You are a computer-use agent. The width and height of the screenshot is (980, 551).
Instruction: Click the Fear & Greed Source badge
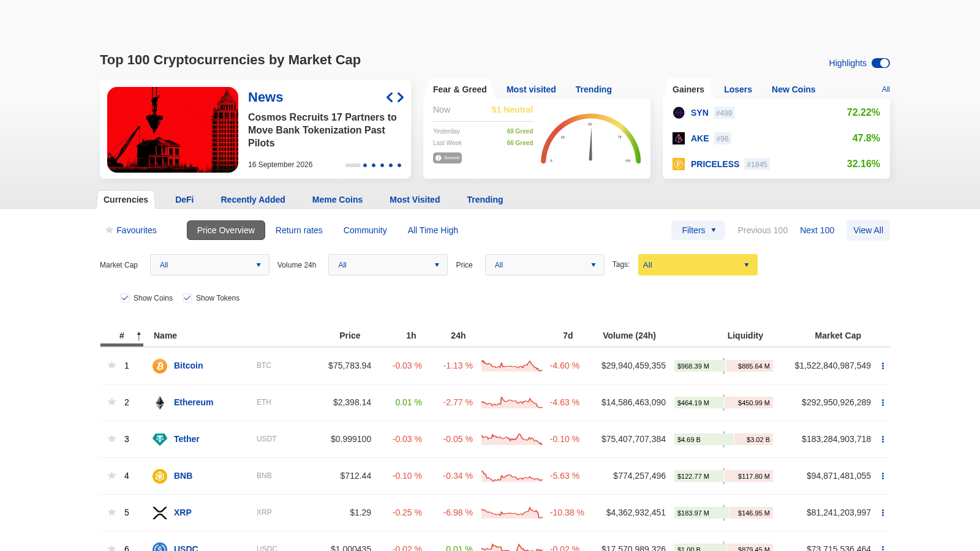(x=447, y=158)
